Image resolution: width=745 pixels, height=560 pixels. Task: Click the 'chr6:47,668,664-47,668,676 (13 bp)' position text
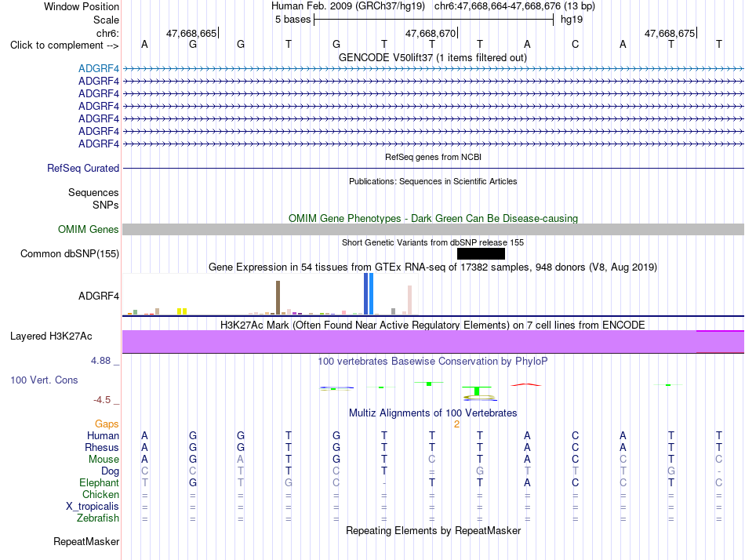click(x=514, y=6)
